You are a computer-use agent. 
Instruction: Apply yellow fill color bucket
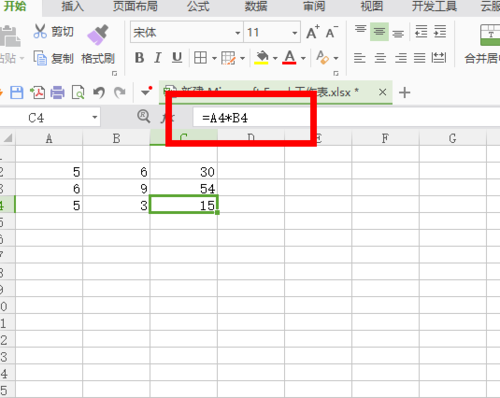262,57
